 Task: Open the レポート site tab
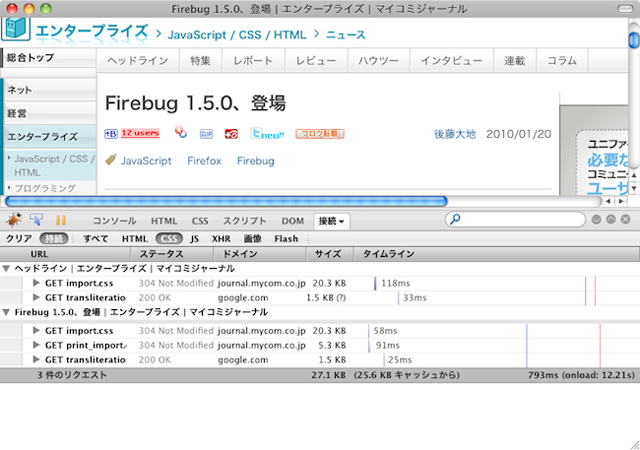(253, 61)
